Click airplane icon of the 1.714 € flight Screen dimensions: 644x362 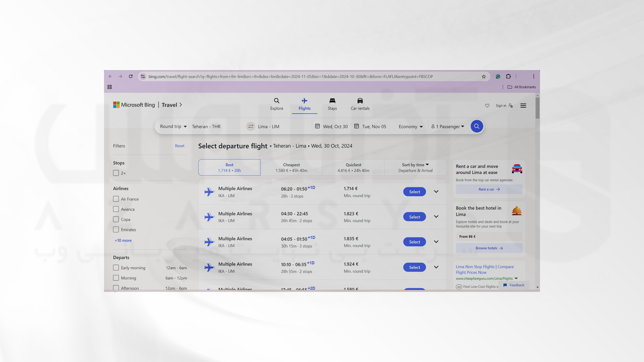[209, 192]
